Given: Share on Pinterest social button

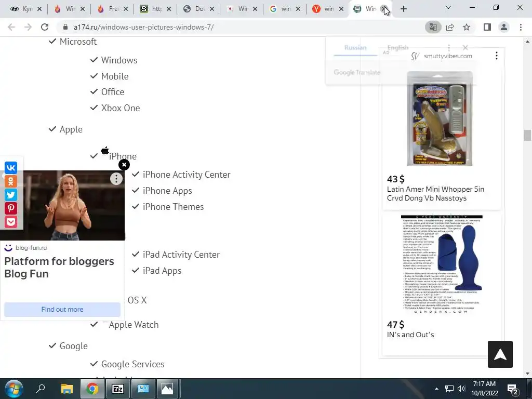Looking at the screenshot, I should click(11, 208).
